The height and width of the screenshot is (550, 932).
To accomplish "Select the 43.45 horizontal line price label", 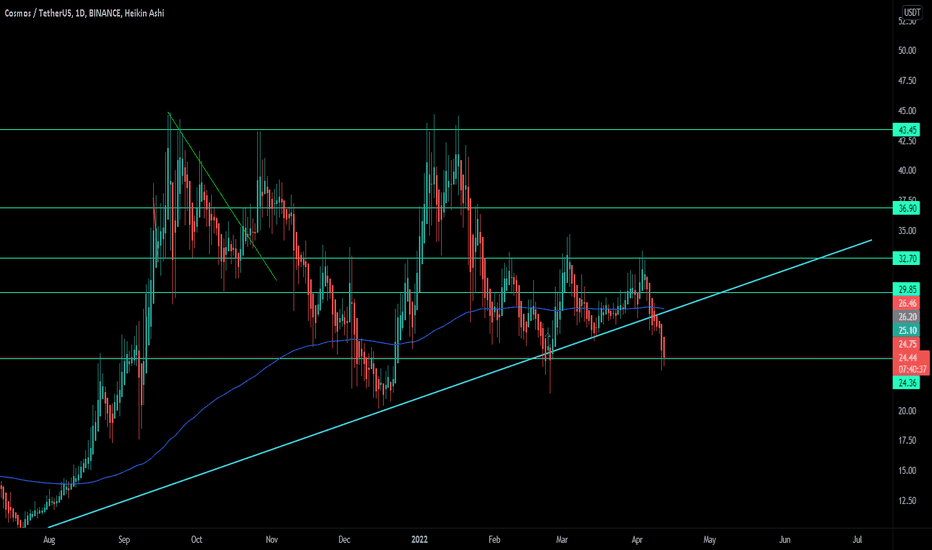I will [x=906, y=130].
